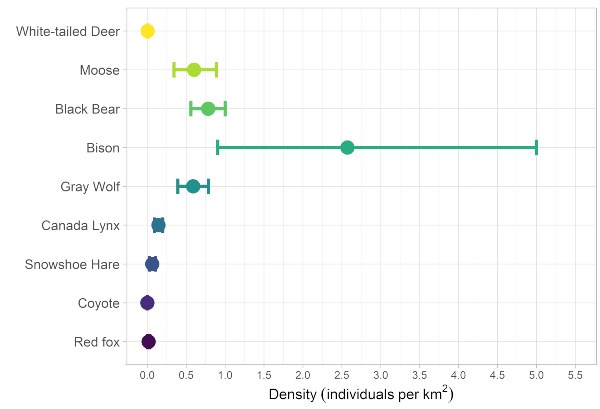Click the Density x-axis title
The image size is (600, 409).
coord(361,394)
